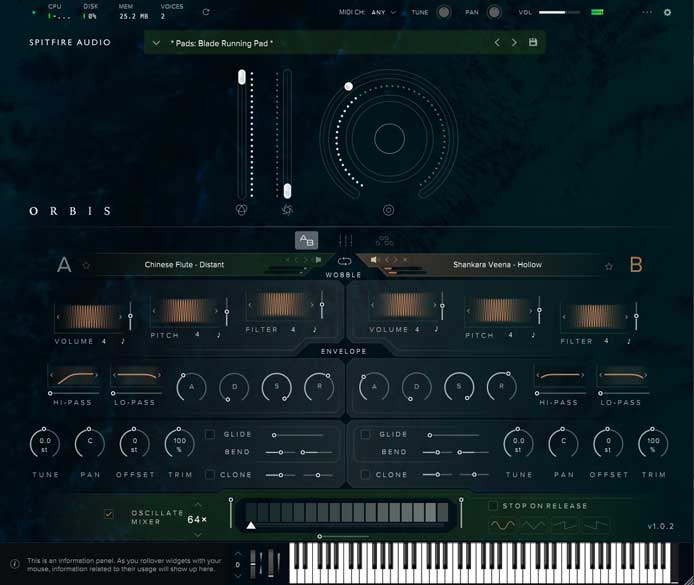Screen dimensions: 694x585
Task: Click the target icon below the orb
Action: pyautogui.click(x=388, y=210)
